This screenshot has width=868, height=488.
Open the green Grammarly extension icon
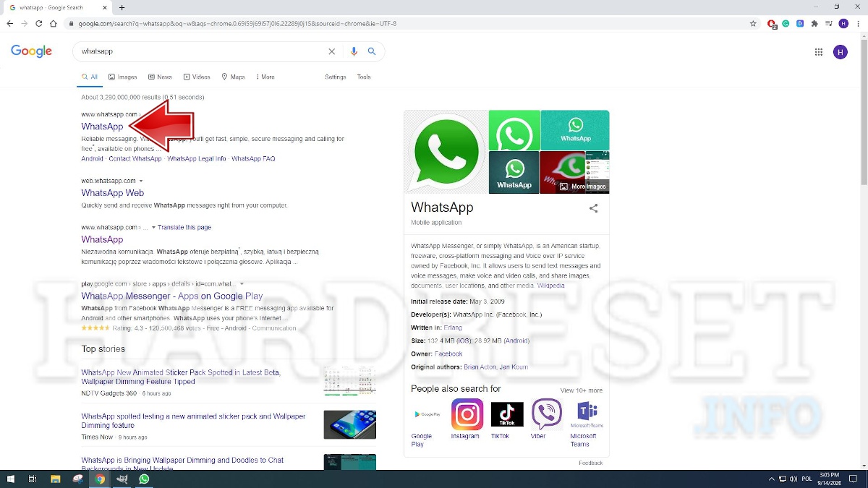pyautogui.click(x=787, y=23)
